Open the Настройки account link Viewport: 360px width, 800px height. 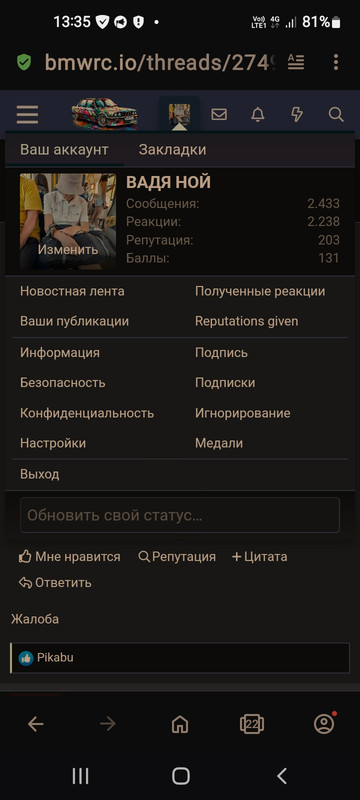(53, 443)
